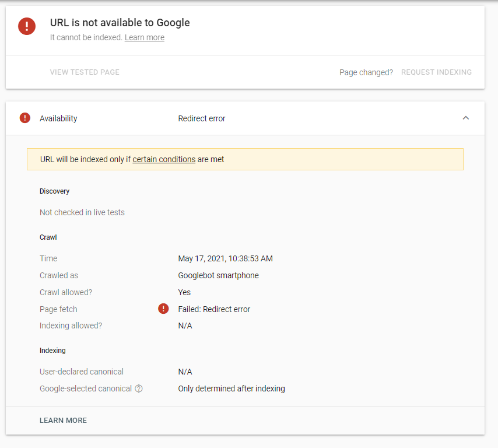Click the Googlebot smartphone value
The width and height of the screenshot is (498, 448).
[x=218, y=275]
